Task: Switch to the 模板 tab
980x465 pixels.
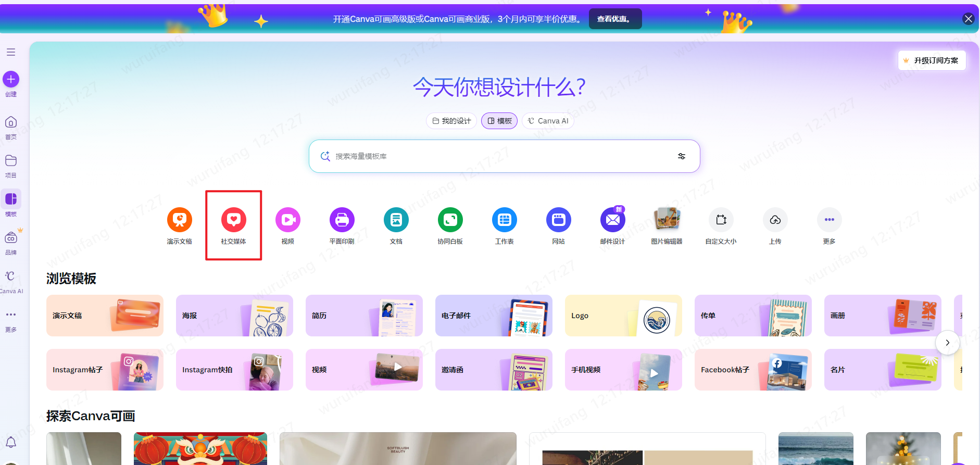Action: 499,121
